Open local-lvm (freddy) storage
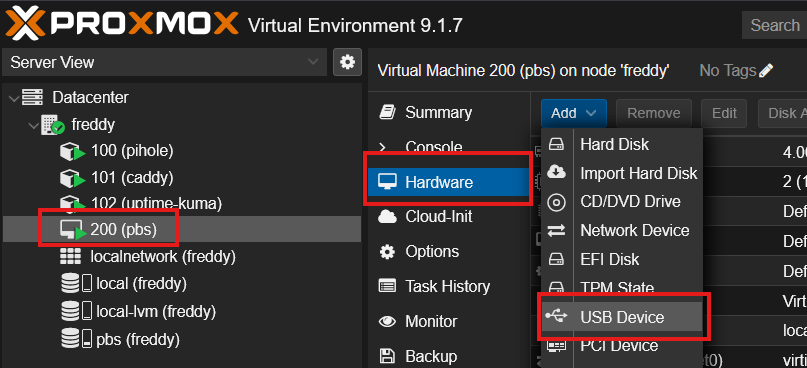The height and width of the screenshot is (368, 807). (156, 311)
